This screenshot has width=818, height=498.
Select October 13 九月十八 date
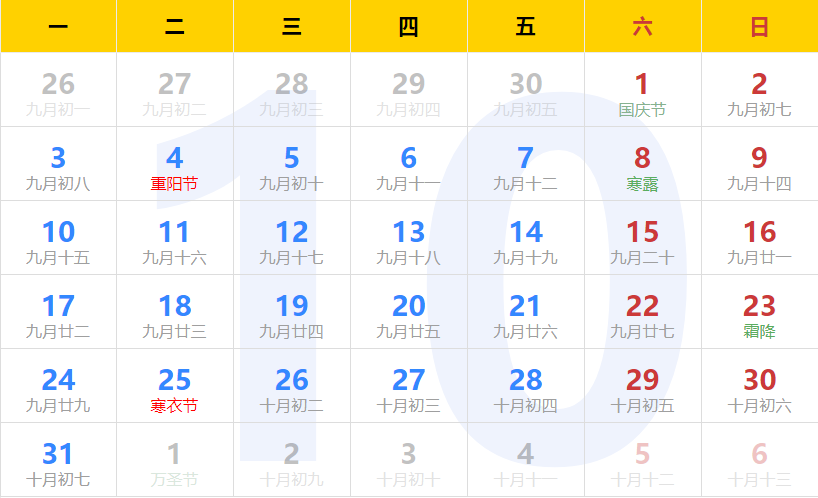(408, 240)
